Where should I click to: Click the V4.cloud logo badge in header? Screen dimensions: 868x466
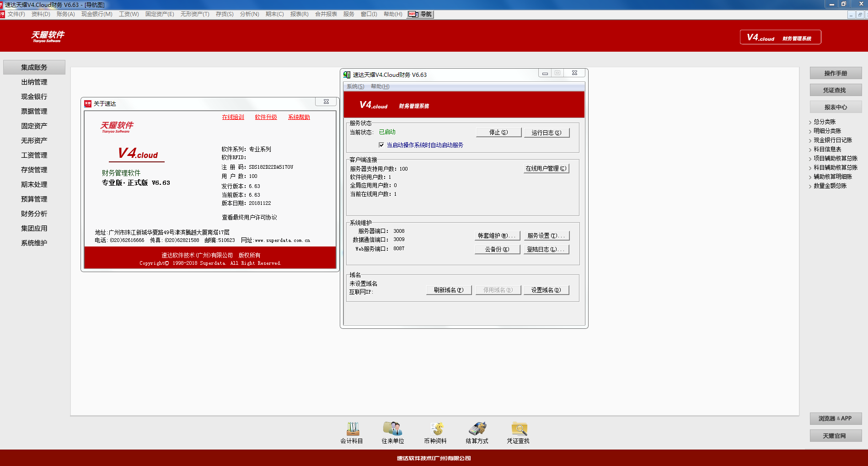coord(780,37)
